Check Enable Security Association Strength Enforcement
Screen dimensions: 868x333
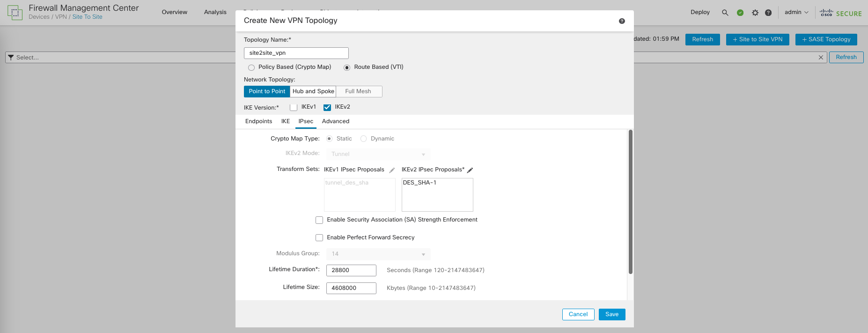coord(319,220)
